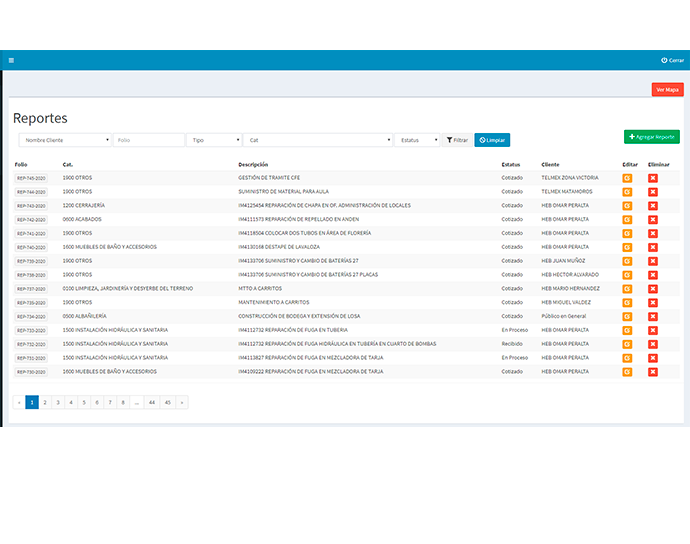Edit report REP-742-2020
This screenshot has width=690, height=544.
tap(627, 219)
